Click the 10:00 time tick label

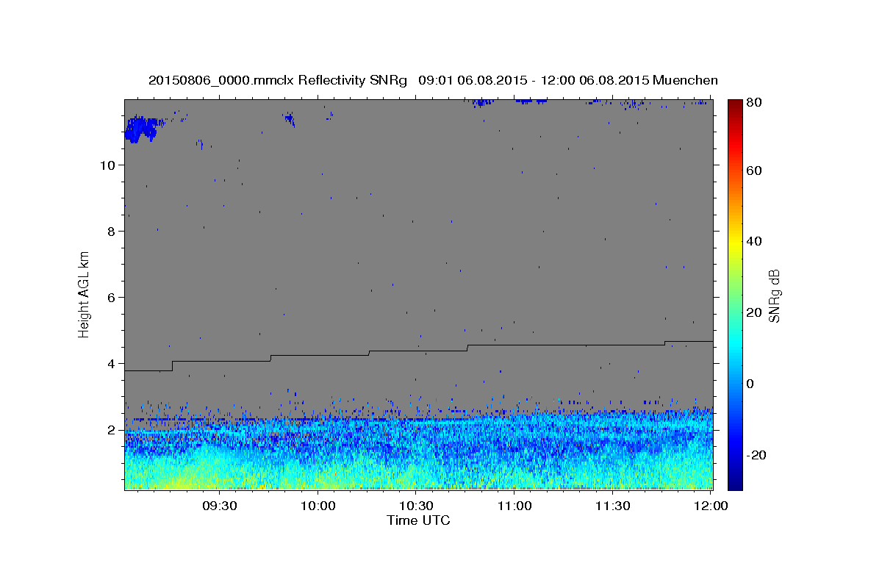pyautogui.click(x=318, y=506)
